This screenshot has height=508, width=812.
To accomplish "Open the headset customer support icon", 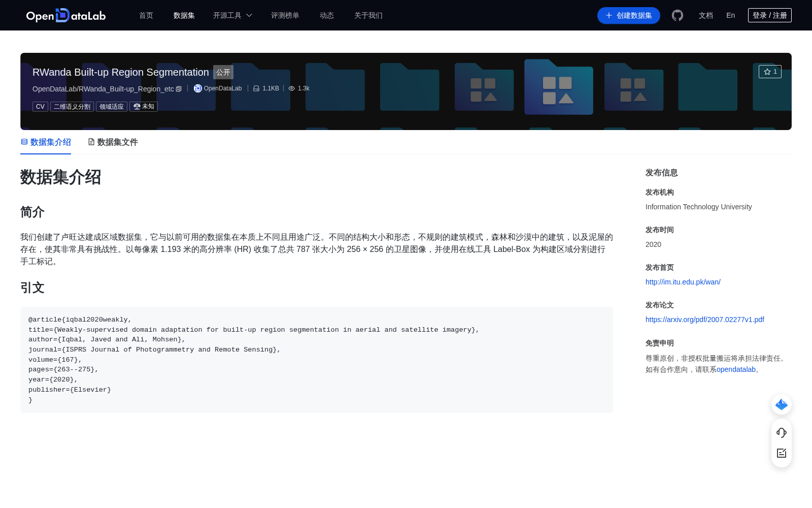I will point(782,432).
